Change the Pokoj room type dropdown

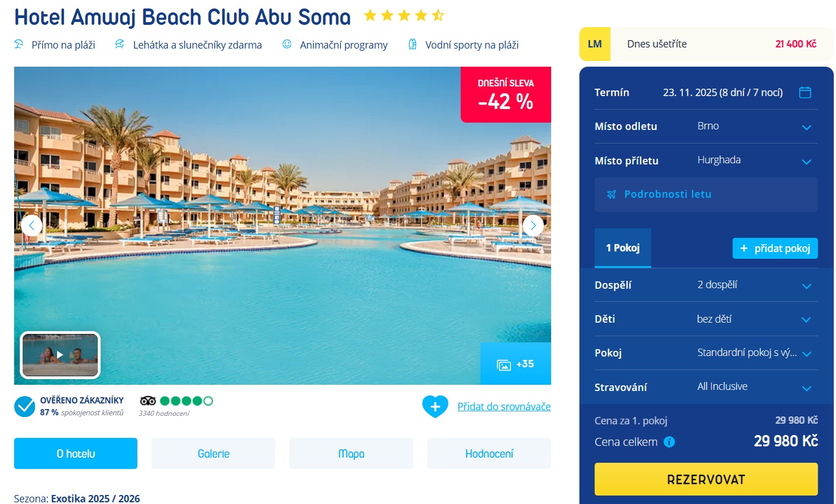[x=706, y=353]
